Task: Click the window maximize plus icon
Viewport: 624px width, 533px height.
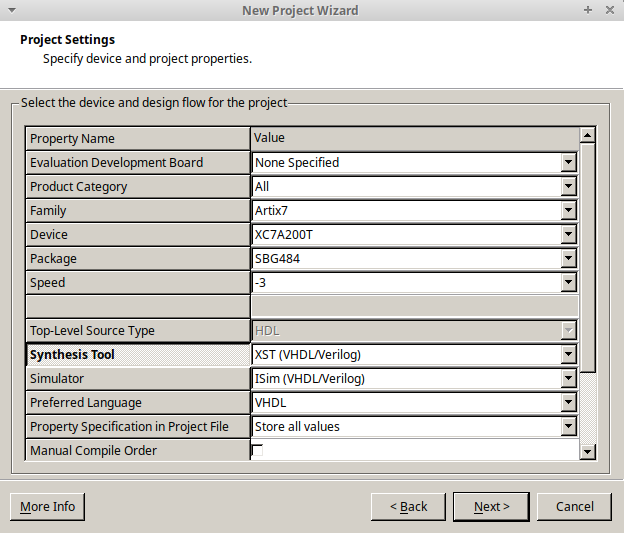Action: tap(588, 10)
